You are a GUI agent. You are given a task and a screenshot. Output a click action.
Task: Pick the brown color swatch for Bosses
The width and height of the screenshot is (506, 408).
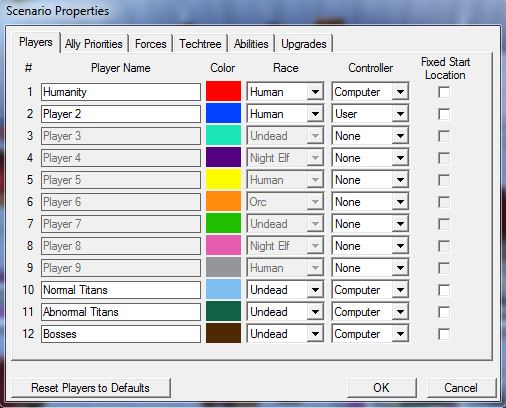(x=223, y=333)
